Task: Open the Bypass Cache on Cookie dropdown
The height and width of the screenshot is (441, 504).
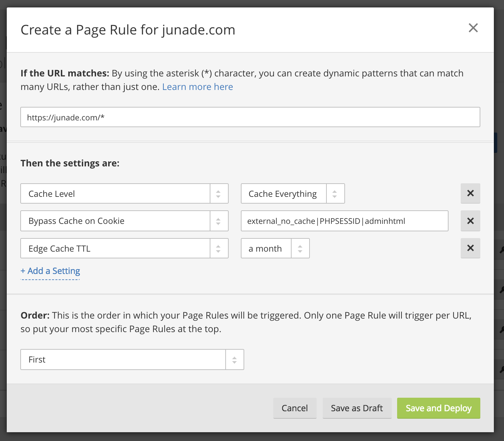Action: coord(124,221)
